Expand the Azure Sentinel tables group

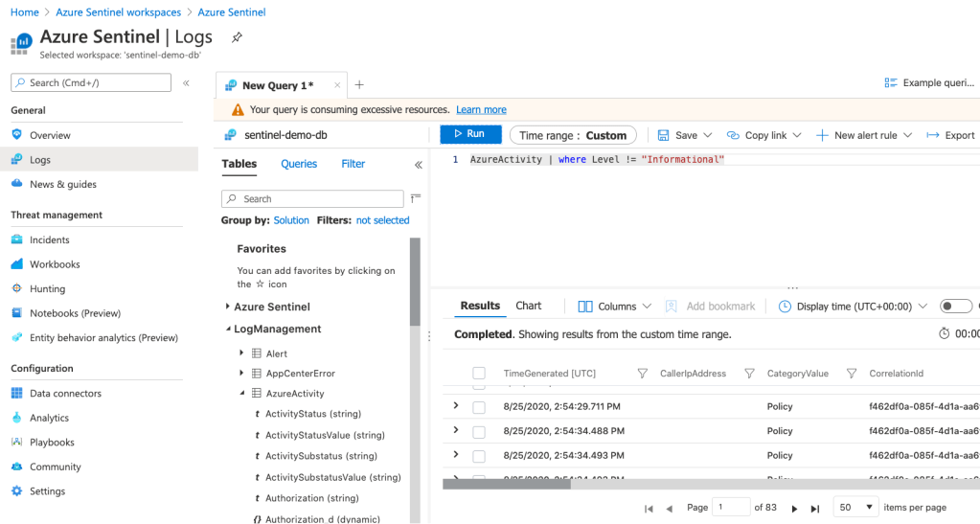pyautogui.click(x=228, y=307)
